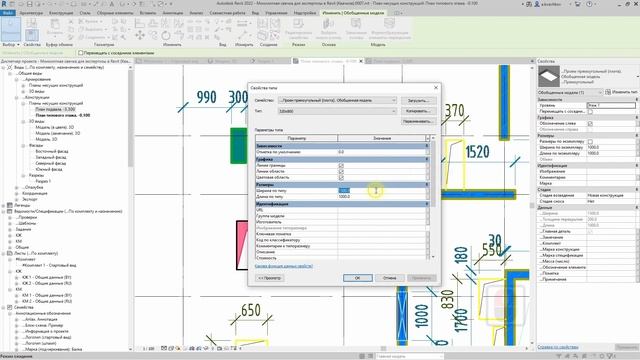This screenshot has width=640, height=360.
Task: Click 'Отметка по умолчанию' value field
Action: [382, 152]
